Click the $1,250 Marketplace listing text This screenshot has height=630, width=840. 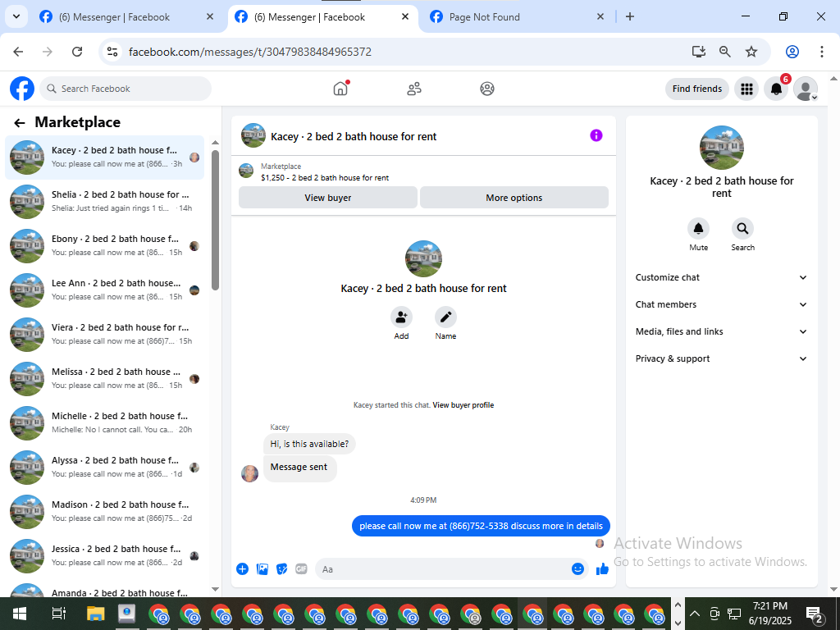click(325, 178)
